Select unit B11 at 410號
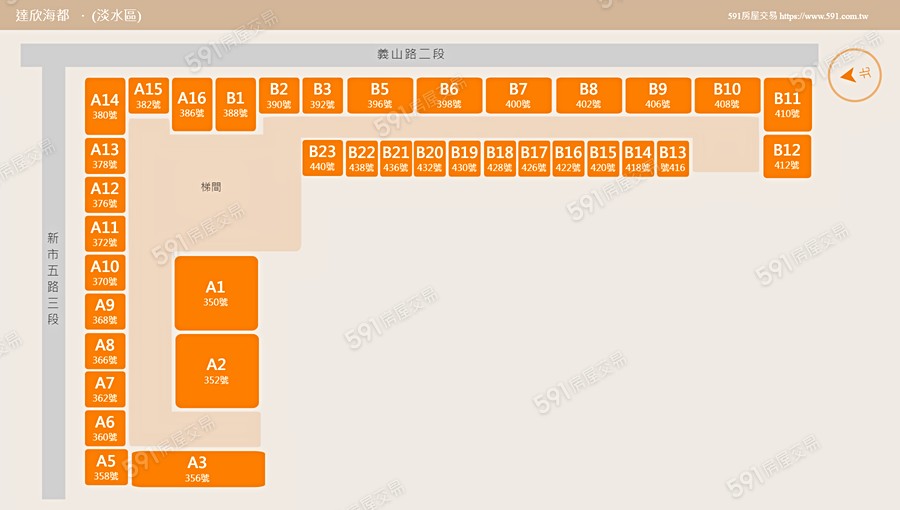This screenshot has width=900, height=510. coord(787,105)
